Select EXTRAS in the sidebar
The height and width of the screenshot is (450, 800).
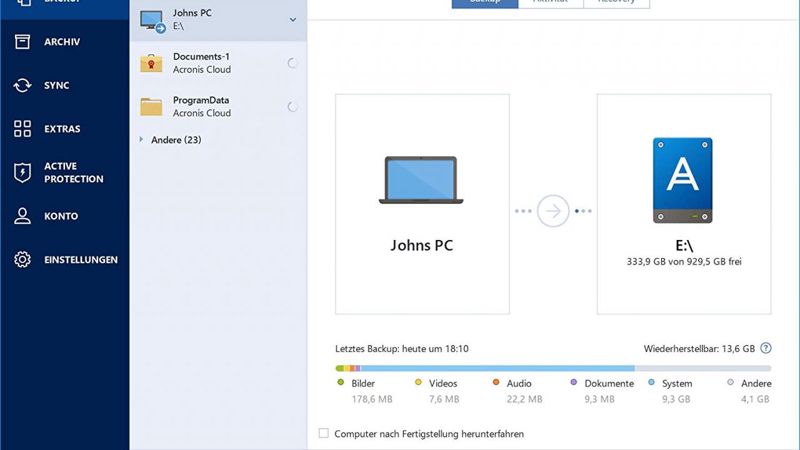pos(64,129)
